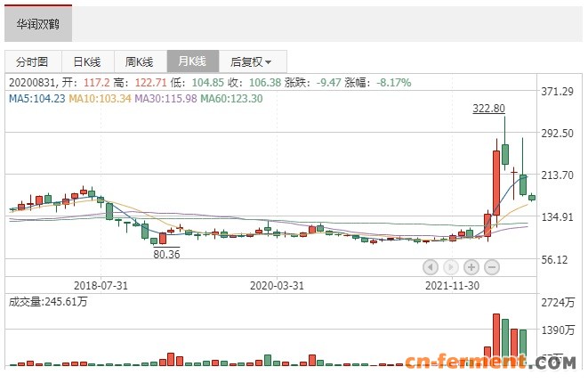Switch to the 周K线 tab
Screen dimensions: 588x383
(139, 61)
